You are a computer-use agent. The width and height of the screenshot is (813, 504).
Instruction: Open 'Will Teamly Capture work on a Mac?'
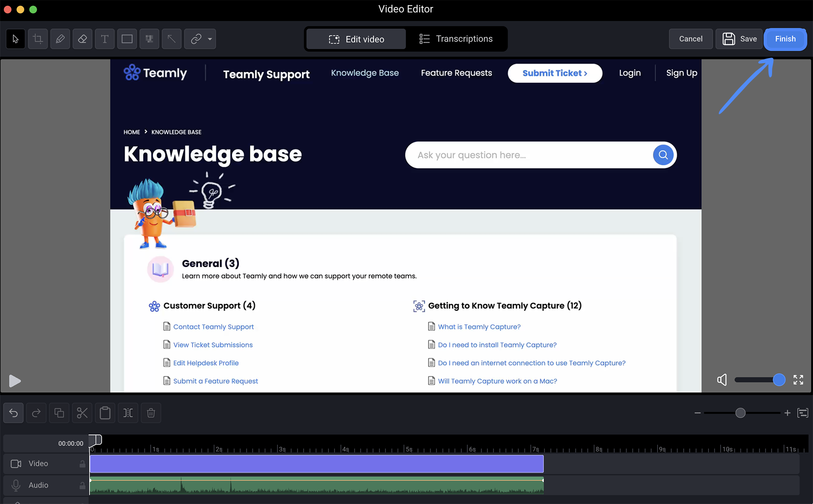click(498, 381)
